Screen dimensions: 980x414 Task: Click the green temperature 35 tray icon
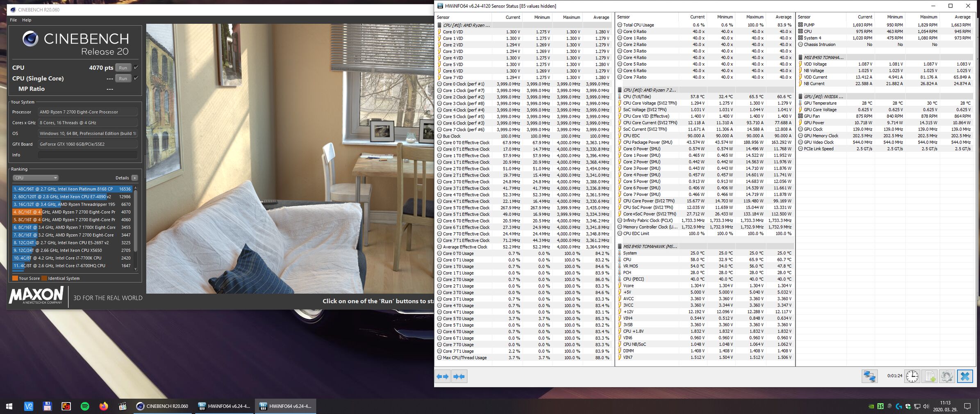[x=880, y=406]
